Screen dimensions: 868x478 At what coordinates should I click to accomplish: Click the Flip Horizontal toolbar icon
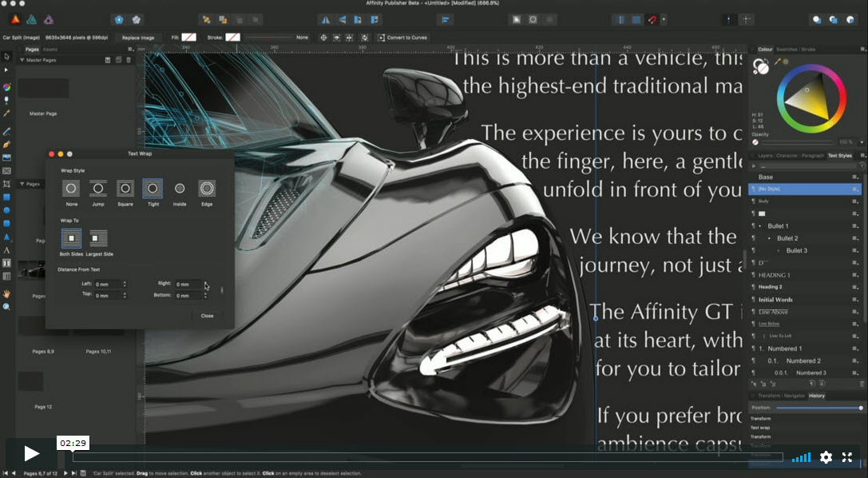pos(326,20)
